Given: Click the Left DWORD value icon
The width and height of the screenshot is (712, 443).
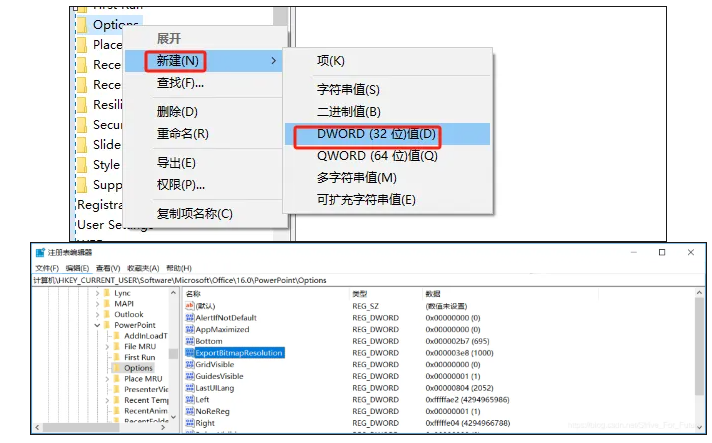Looking at the screenshot, I should (x=190, y=399).
